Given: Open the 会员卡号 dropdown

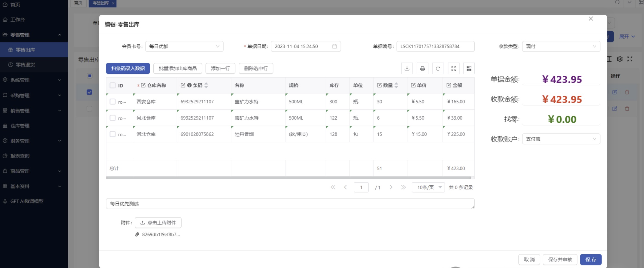Looking at the screenshot, I should tap(184, 46).
